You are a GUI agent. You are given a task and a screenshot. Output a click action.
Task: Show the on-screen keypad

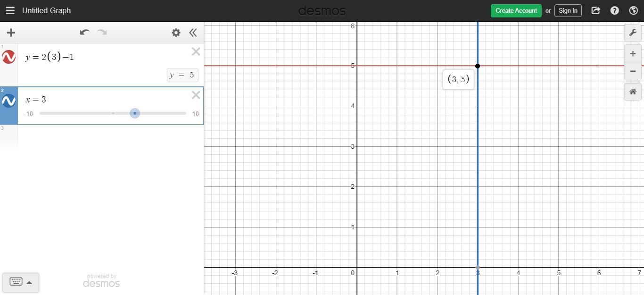[x=16, y=282]
